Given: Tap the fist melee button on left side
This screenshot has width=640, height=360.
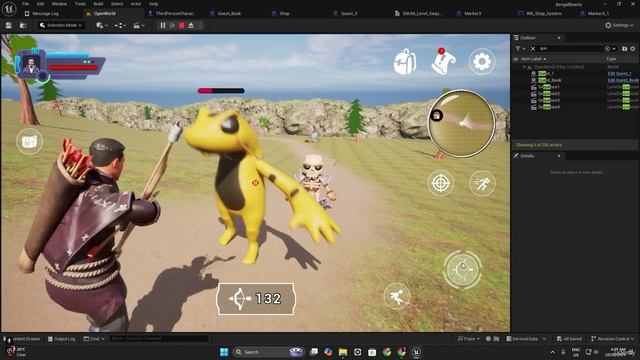Looking at the screenshot, I should tap(29, 142).
